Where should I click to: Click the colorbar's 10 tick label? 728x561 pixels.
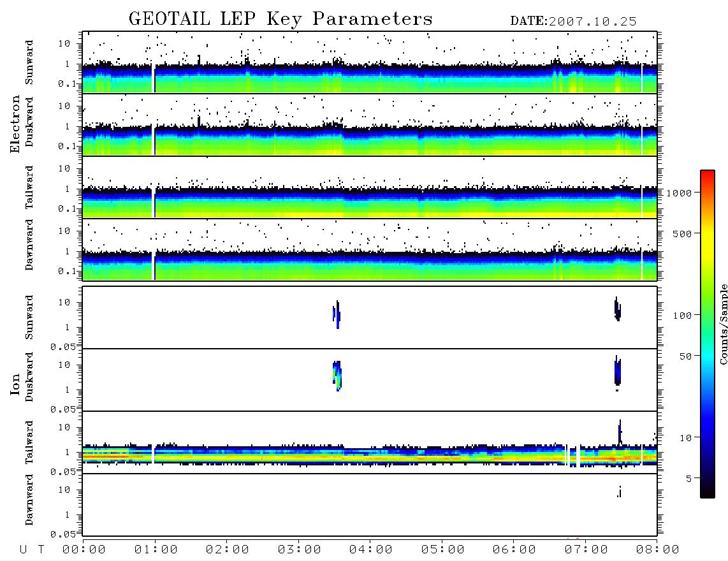(x=686, y=437)
